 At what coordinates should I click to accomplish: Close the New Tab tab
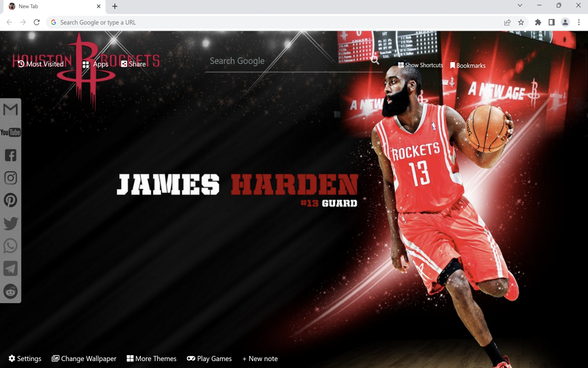point(99,6)
